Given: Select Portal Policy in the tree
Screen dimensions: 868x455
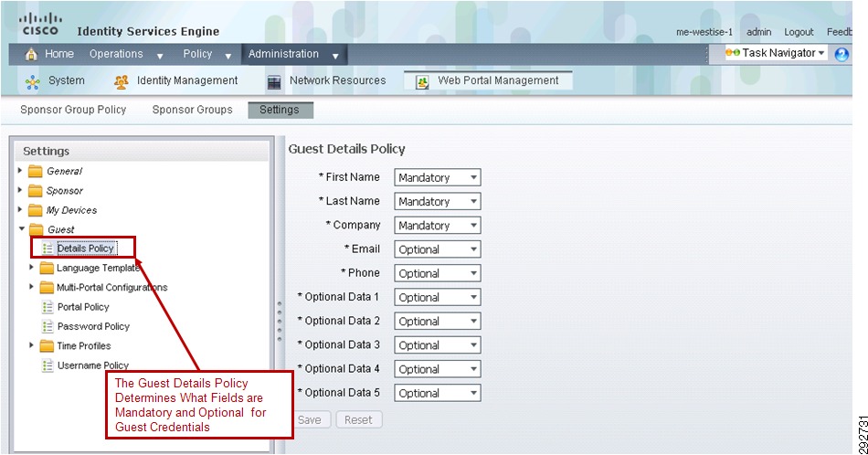Looking at the screenshot, I should [x=83, y=307].
